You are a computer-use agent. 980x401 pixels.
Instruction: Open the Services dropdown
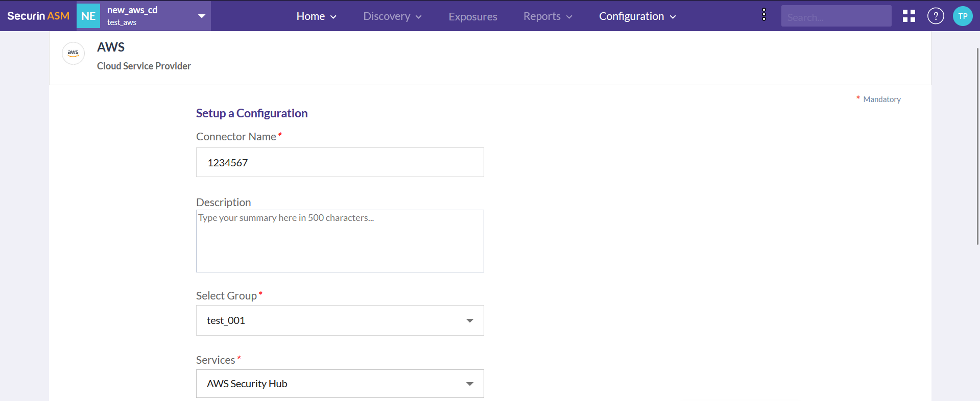pyautogui.click(x=340, y=384)
